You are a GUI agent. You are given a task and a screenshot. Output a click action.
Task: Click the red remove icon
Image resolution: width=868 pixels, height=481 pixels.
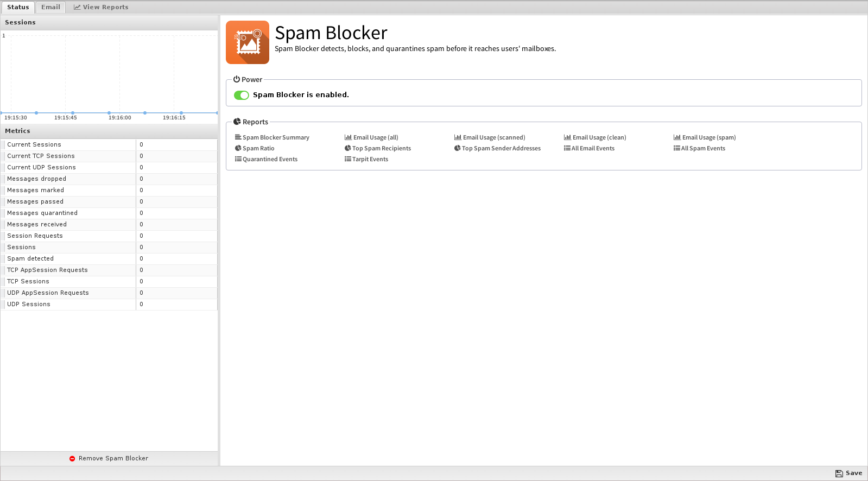[72, 459]
